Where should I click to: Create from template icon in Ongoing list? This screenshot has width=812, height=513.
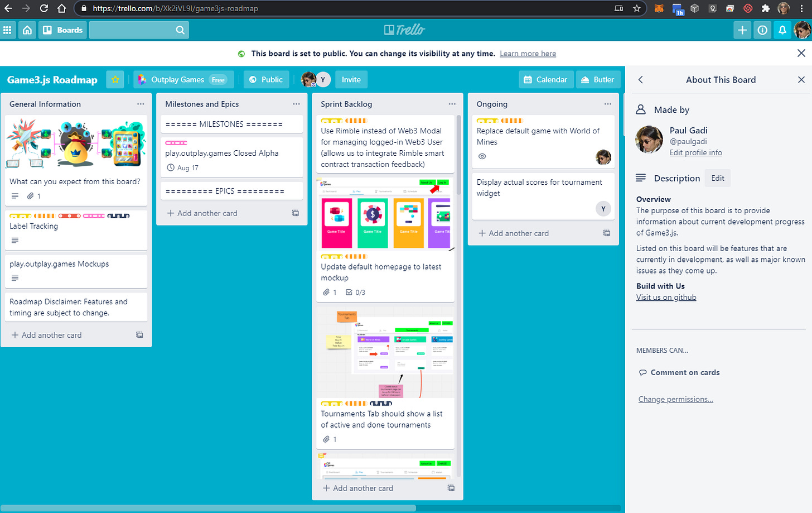[x=606, y=233]
